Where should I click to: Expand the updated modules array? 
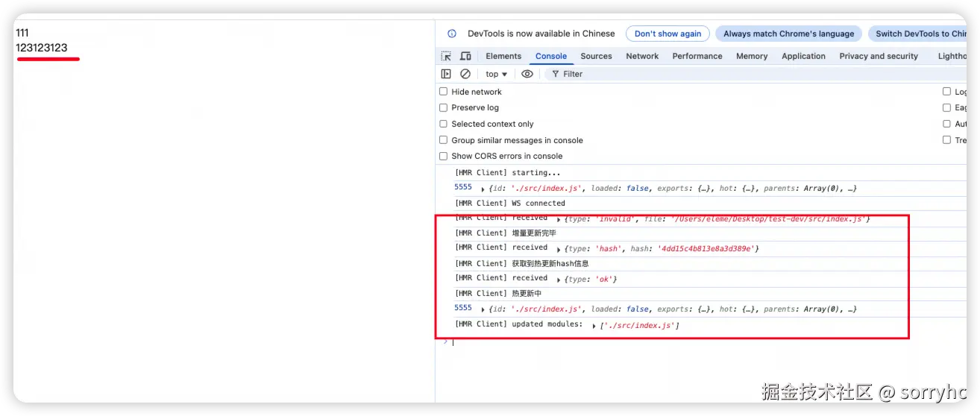pyautogui.click(x=594, y=327)
